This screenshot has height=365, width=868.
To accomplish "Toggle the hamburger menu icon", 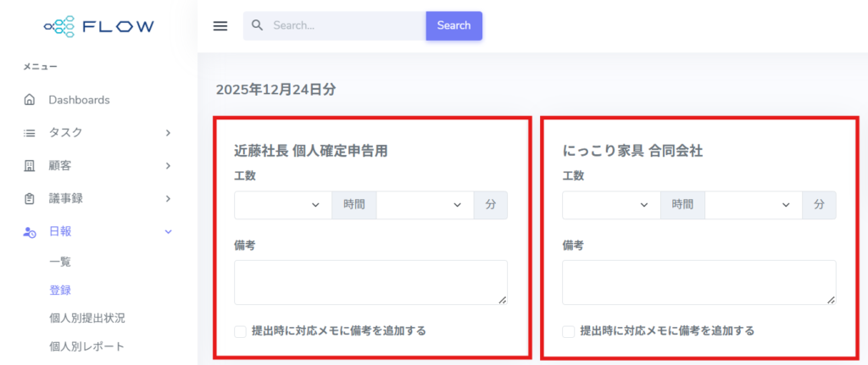I will [x=220, y=25].
